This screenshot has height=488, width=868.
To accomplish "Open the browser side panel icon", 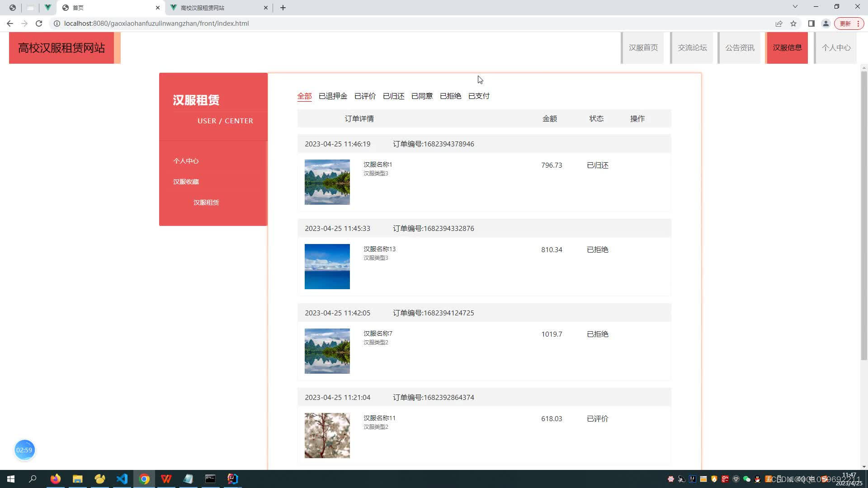I will click(x=811, y=23).
